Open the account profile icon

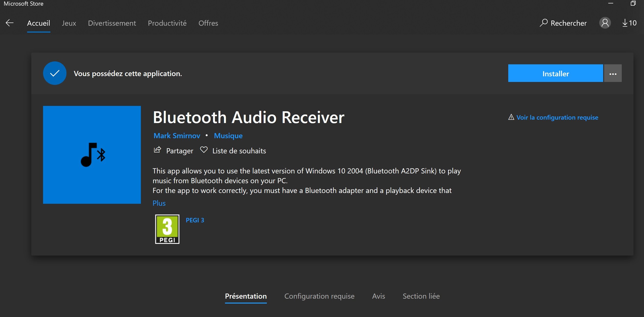coord(605,23)
